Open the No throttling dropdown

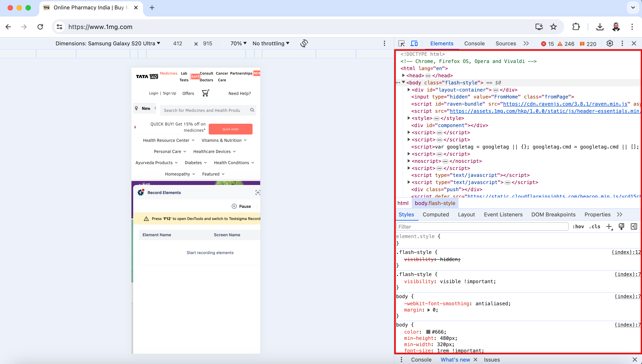(271, 44)
